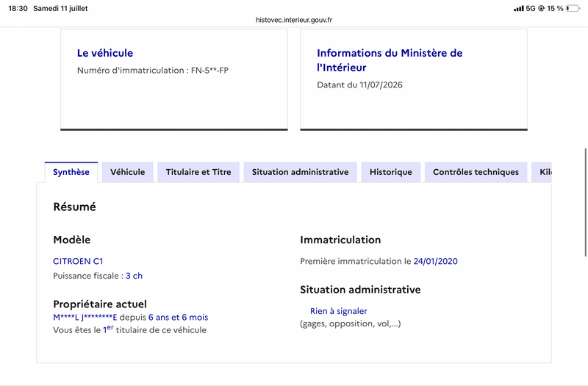Viewport: 588px width, 386px height.
Task: Tap the cellular signal strength icon
Action: point(519,8)
